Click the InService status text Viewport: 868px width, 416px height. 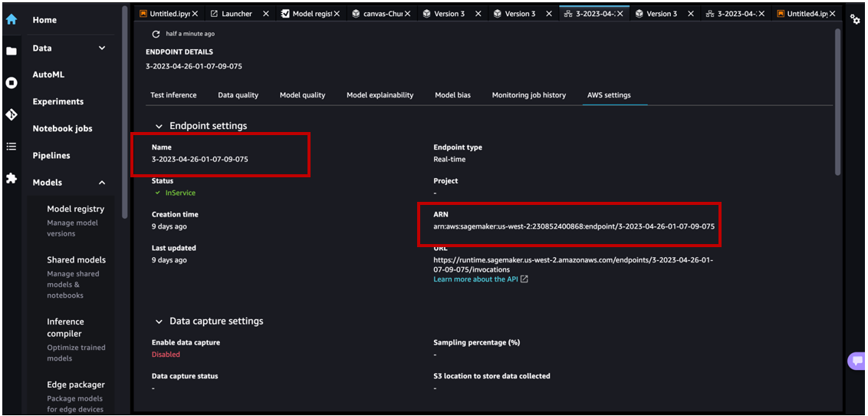[180, 193]
